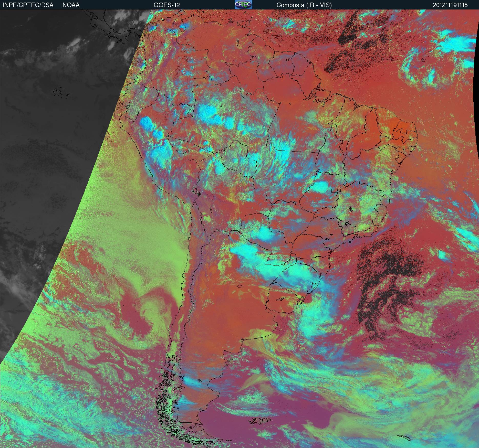Click the Composta (IR - VIS) title
Screen dimensions: 479x448
304,5
